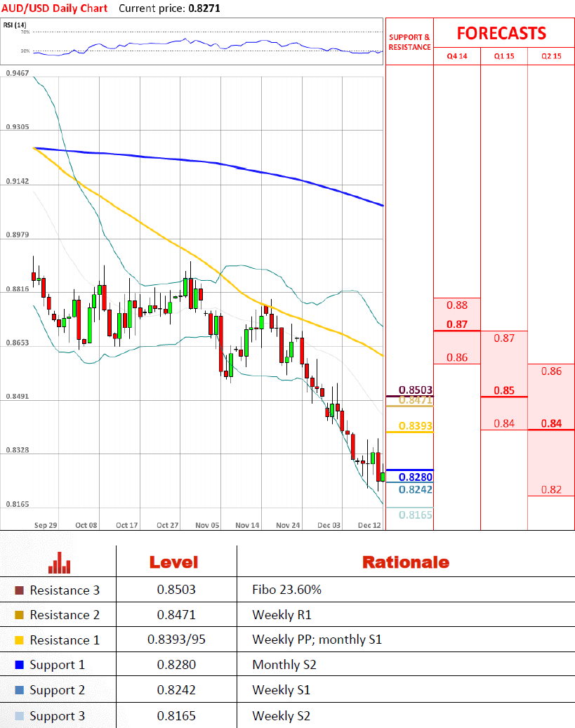Click the 'Weekly S1' rationale cell
Image resolution: width=575 pixels, height=728 pixels.
pos(281,689)
